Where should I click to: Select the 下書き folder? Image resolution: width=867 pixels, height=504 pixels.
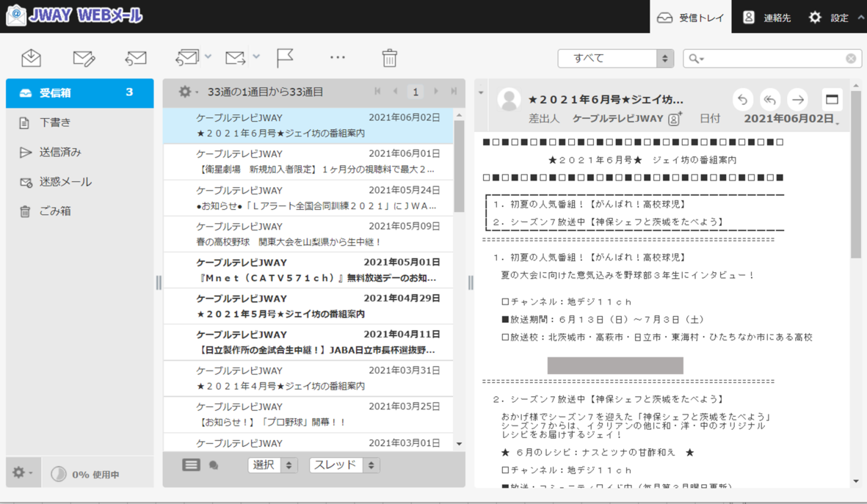[x=79, y=122]
